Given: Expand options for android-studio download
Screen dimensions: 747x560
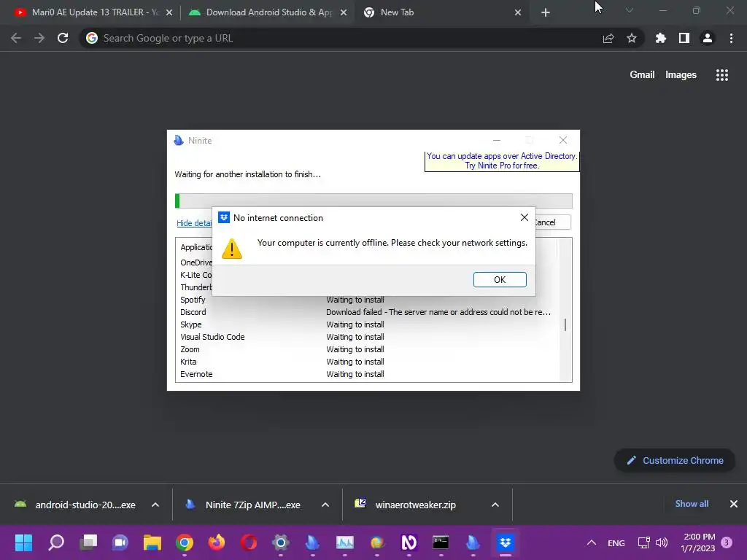Looking at the screenshot, I should pos(155,505).
